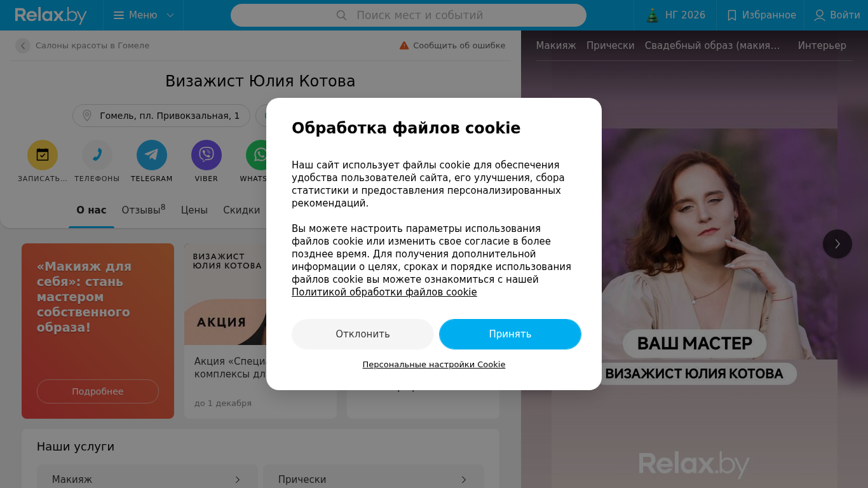This screenshot has height=488, width=868.
Task: Open the booking calendar icon
Action: click(x=43, y=154)
